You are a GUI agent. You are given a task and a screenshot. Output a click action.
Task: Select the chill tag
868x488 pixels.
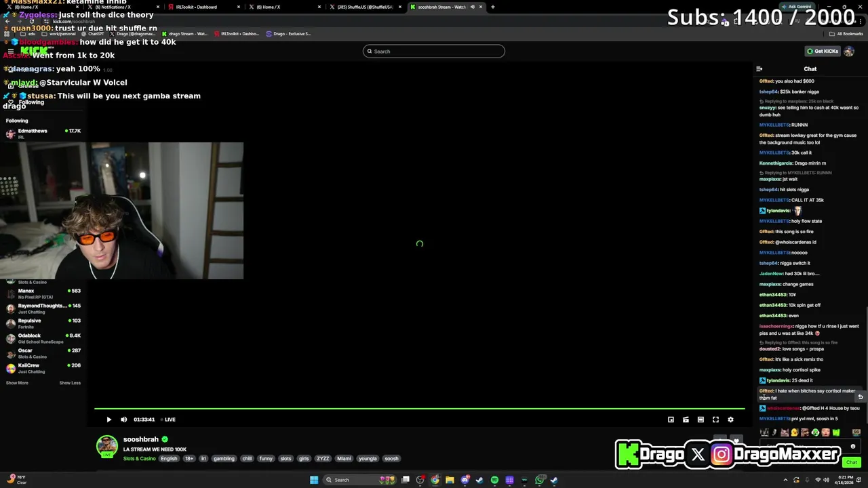(x=247, y=459)
